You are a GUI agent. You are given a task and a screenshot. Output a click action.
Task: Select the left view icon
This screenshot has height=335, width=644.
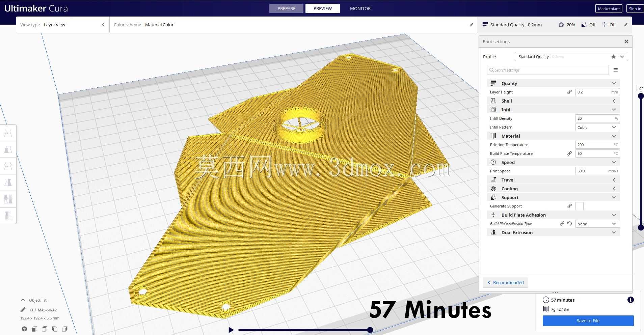click(54, 329)
